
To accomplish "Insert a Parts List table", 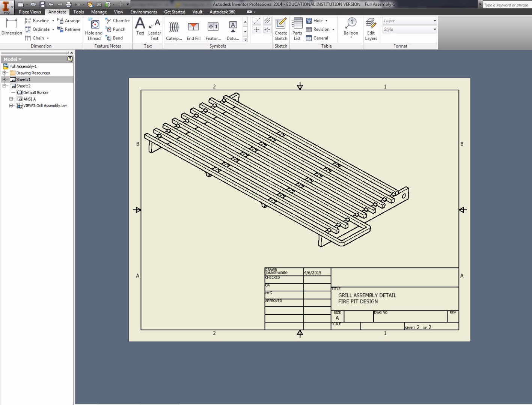I will click(297, 29).
